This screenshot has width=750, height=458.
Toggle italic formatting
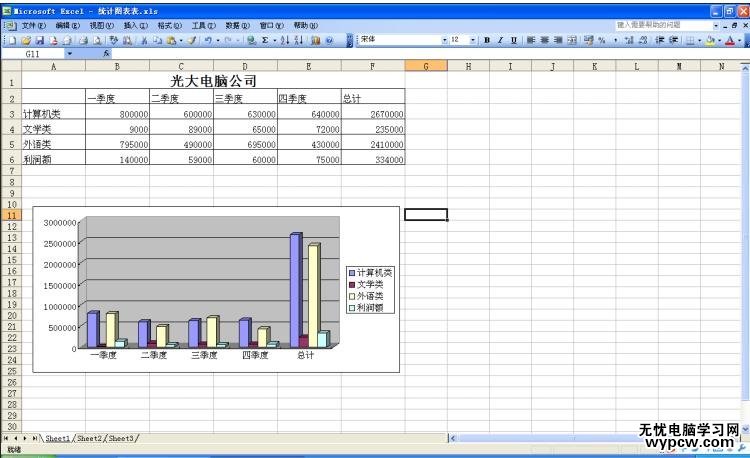pos(500,40)
